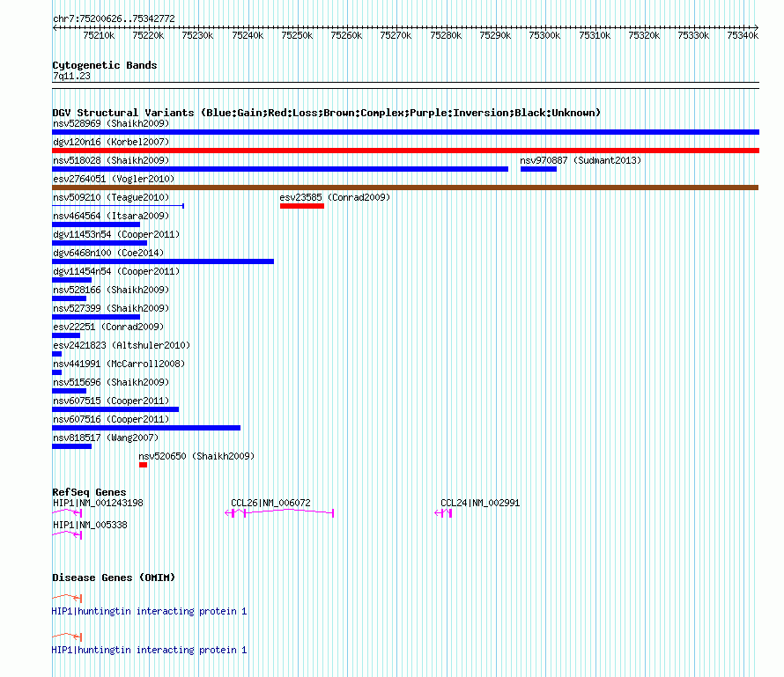Select the dgv6468n100 (Coe2014) blue bar
The image size is (784, 677).
tap(163, 261)
